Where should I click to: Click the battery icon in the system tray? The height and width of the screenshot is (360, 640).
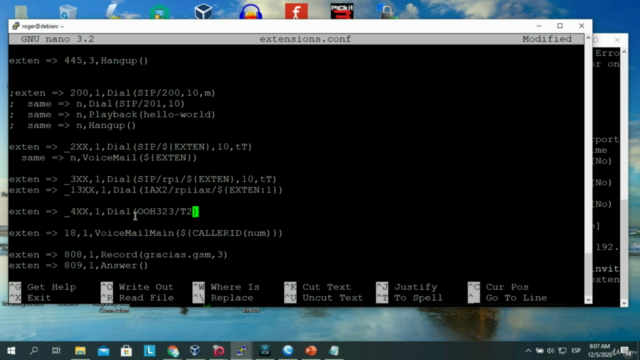click(x=540, y=351)
